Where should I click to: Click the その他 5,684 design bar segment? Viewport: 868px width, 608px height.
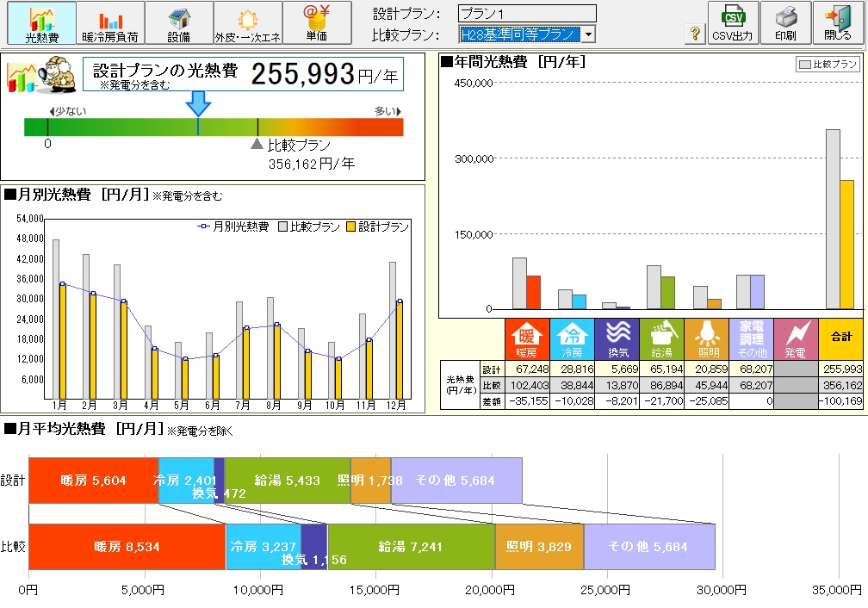tap(456, 480)
